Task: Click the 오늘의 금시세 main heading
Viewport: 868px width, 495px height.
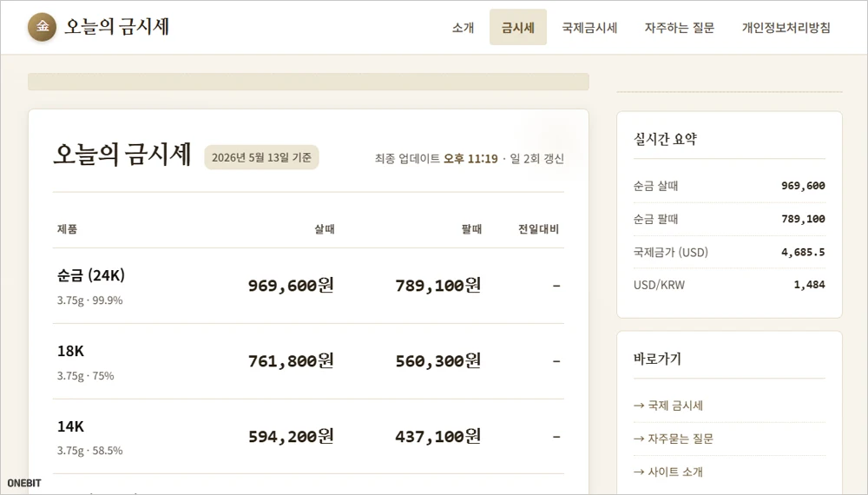Action: coord(122,154)
